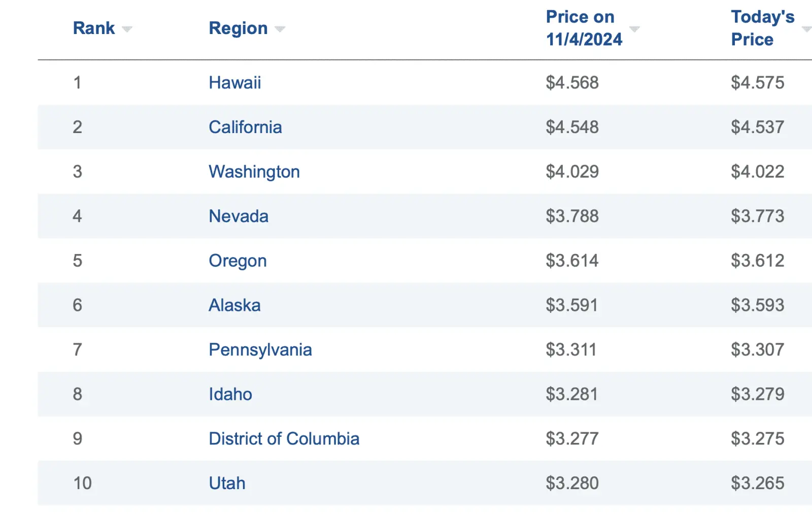Sort by Price on 11/4/2024 header text

coord(584,28)
